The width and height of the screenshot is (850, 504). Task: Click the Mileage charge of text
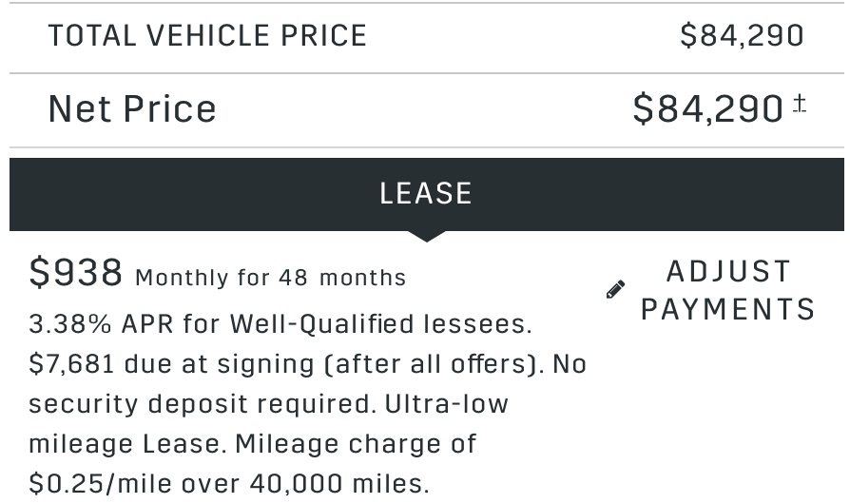click(x=356, y=444)
